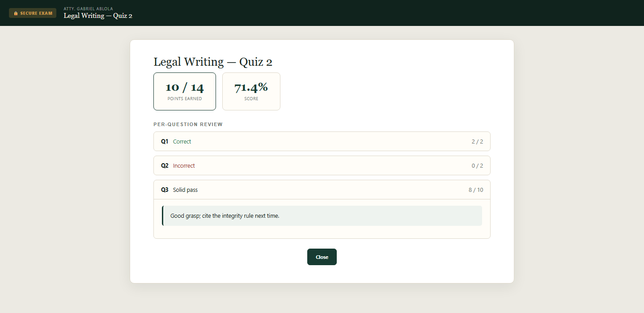Click the Legal Writing — Quiz 2 card heading
This screenshot has height=313, width=644.
[213, 62]
